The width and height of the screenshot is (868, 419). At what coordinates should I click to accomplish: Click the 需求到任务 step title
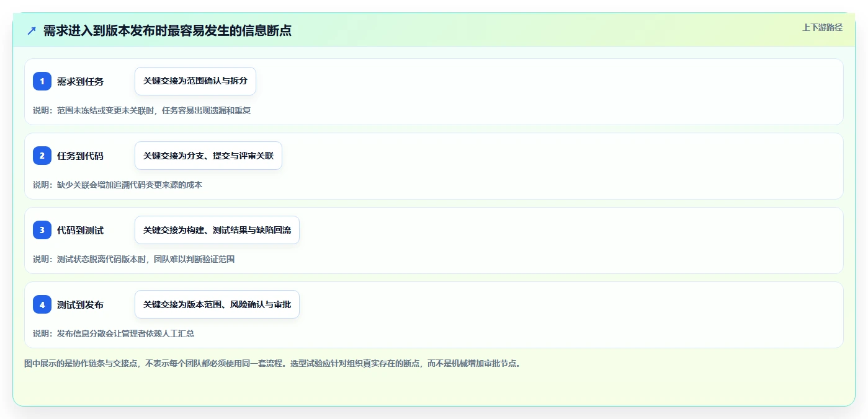point(80,81)
